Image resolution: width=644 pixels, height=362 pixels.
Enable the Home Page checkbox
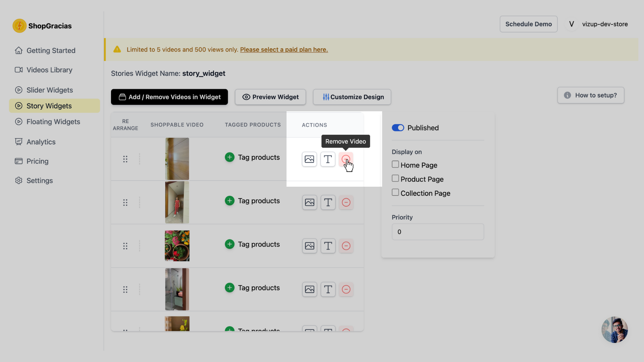click(395, 165)
